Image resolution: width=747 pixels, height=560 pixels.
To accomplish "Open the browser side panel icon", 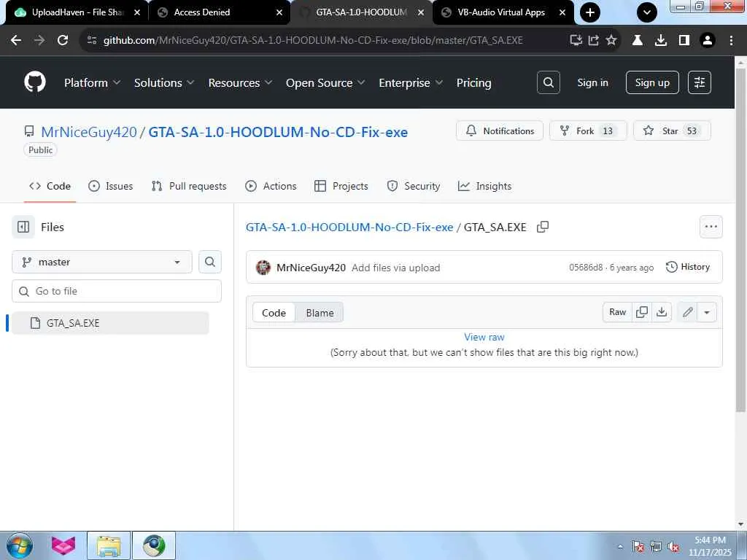I will click(684, 41).
